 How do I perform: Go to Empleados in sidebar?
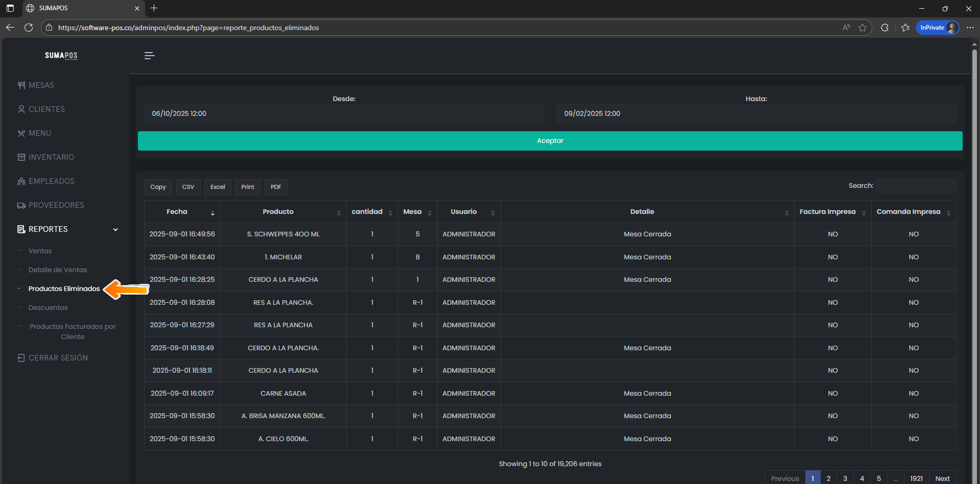[x=51, y=181]
